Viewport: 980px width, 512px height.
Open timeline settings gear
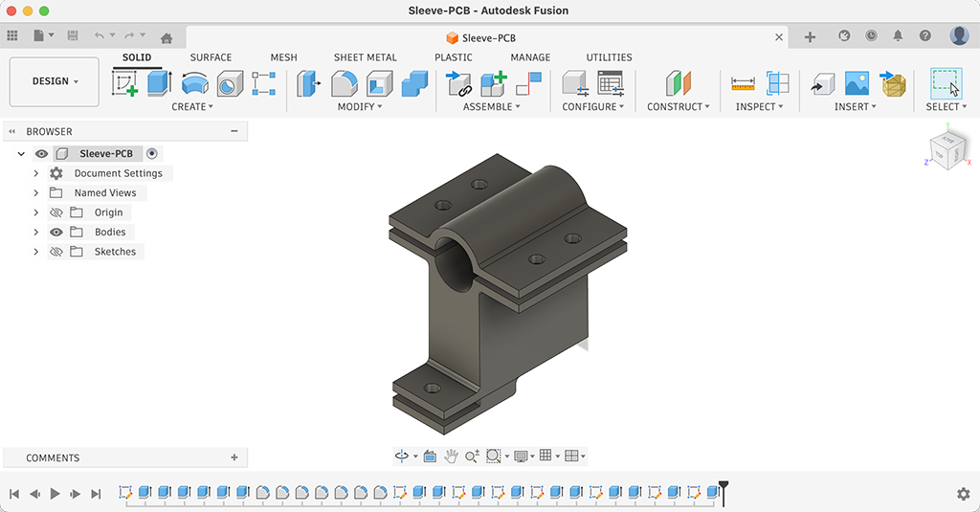(963, 494)
